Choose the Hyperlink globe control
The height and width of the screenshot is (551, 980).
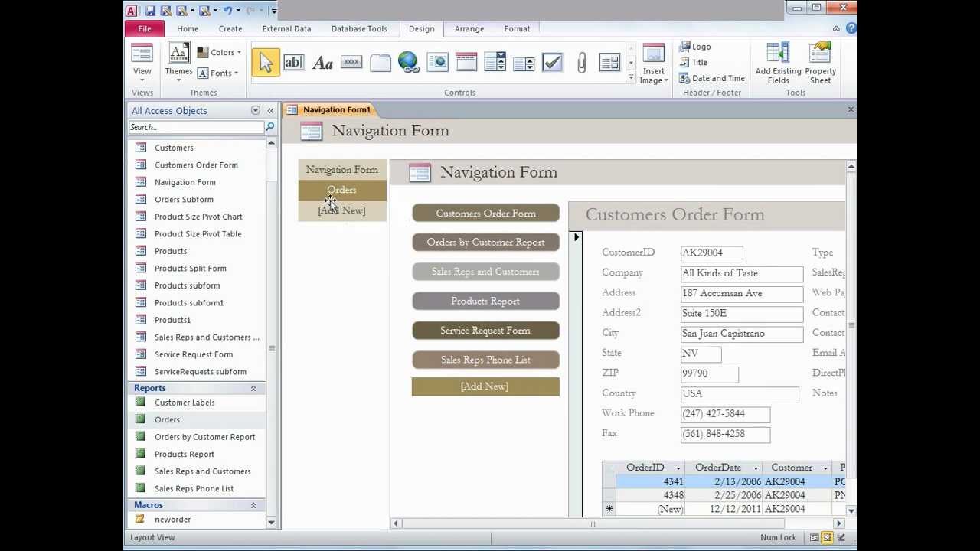click(x=409, y=63)
